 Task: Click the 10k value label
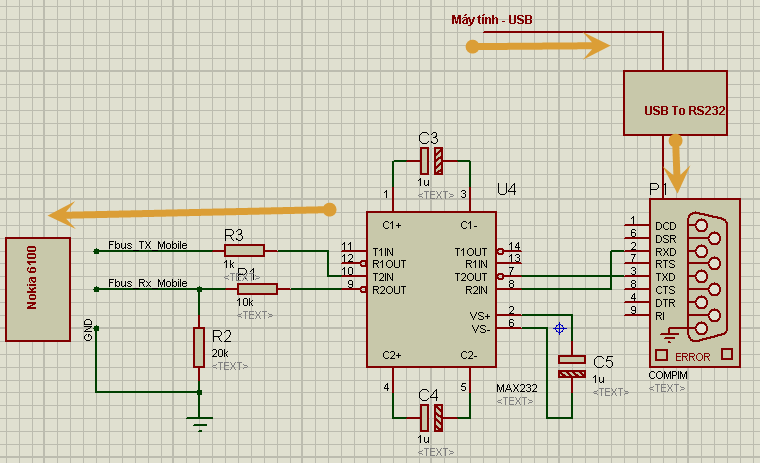pos(245,303)
